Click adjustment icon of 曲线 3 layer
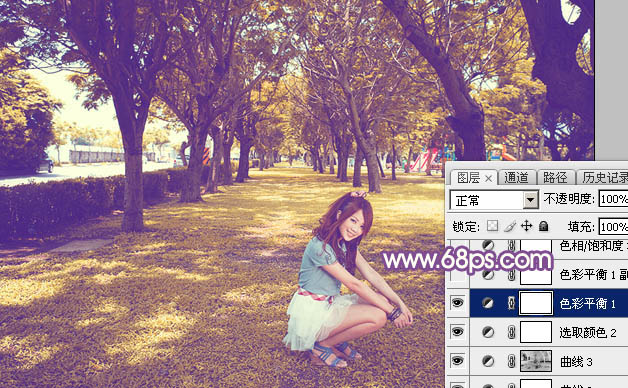Screen dimensions: 628x388 pyautogui.click(x=487, y=361)
